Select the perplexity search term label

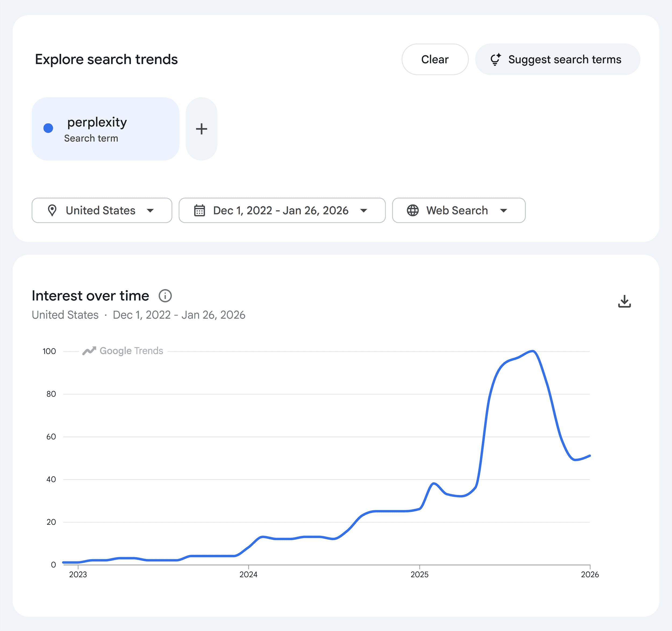(x=97, y=122)
